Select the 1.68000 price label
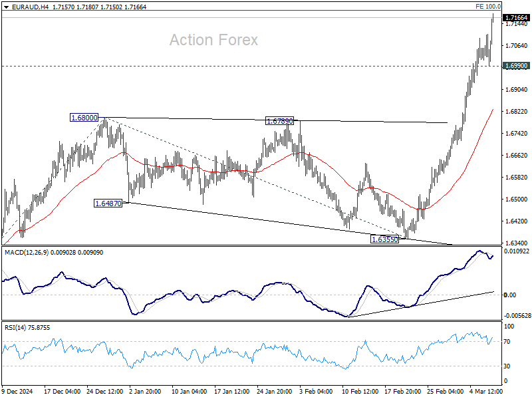Image resolution: width=532 pixels, height=399 pixels. click(x=84, y=118)
